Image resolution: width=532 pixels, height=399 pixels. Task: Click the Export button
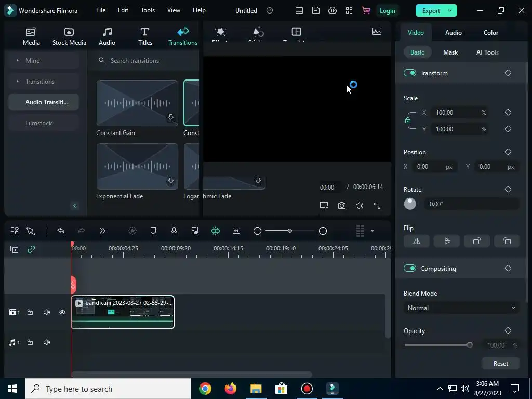431,10
